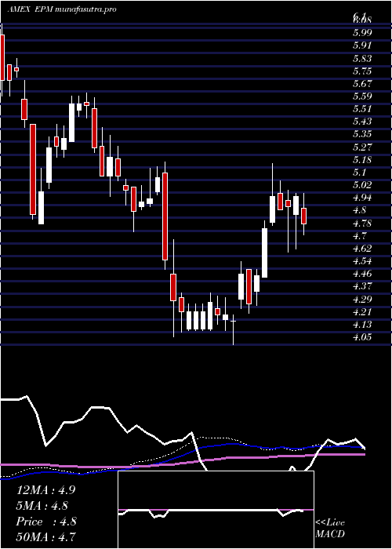Select the 5.51 price axis label
The width and height of the screenshot is (392, 549).
[x=362, y=108]
